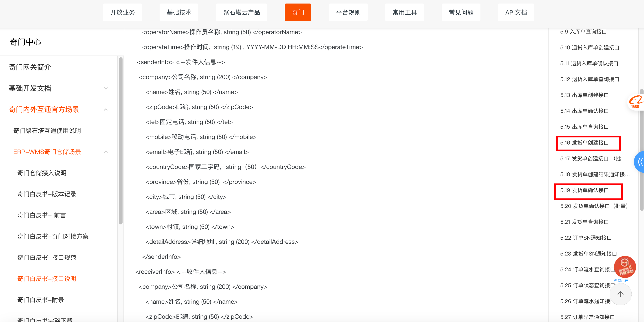644x322 pixels.
Task: Click the 1688 Alibaba logo icon
Action: pos(635,102)
